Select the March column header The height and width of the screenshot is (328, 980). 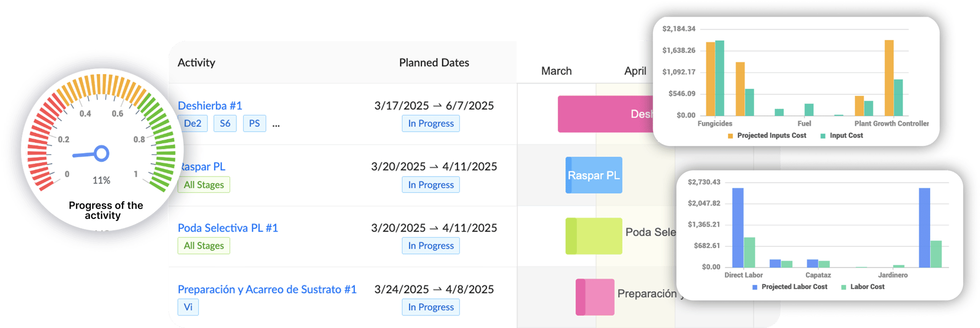[556, 70]
